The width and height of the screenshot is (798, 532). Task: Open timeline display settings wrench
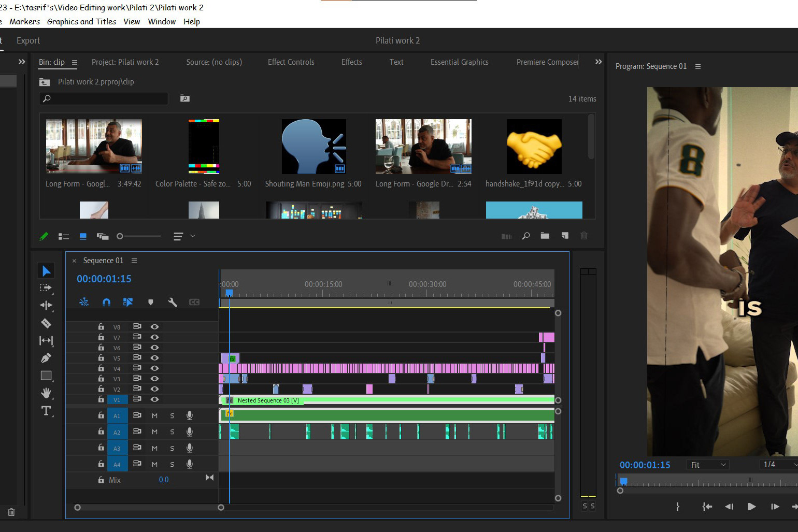coord(173,302)
